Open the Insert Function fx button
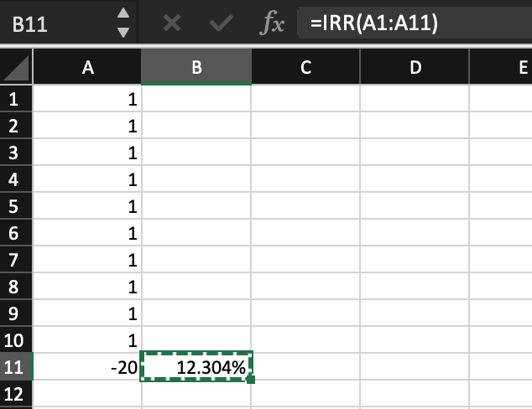Screen dimensions: 532x409 point(272,23)
